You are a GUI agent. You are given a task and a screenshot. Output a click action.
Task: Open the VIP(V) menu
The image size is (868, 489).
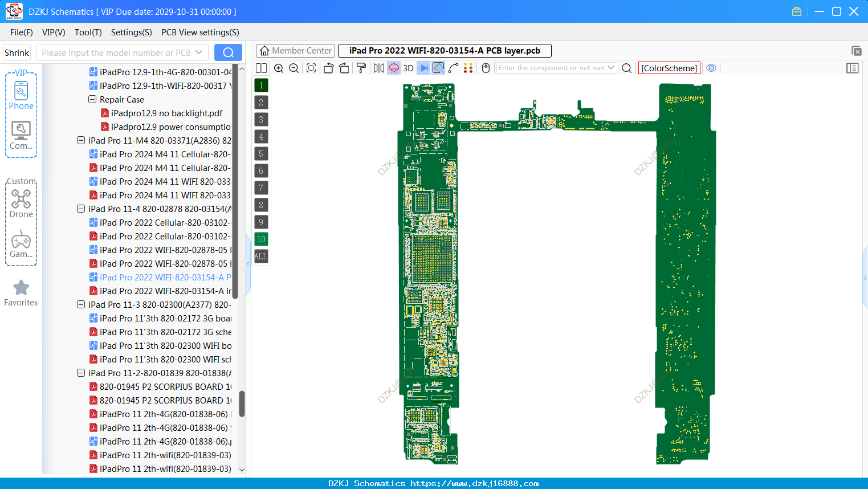tap(54, 32)
